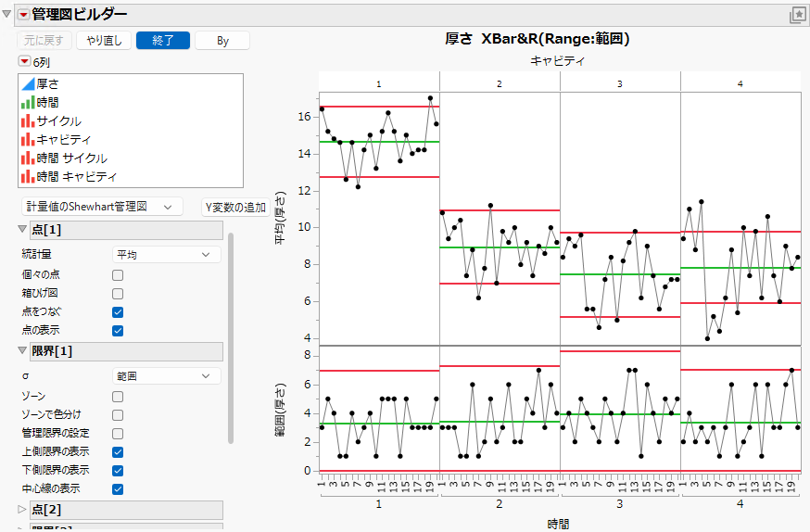Click the options panel vertical scrollbar
The image size is (810, 532).
click(x=231, y=338)
